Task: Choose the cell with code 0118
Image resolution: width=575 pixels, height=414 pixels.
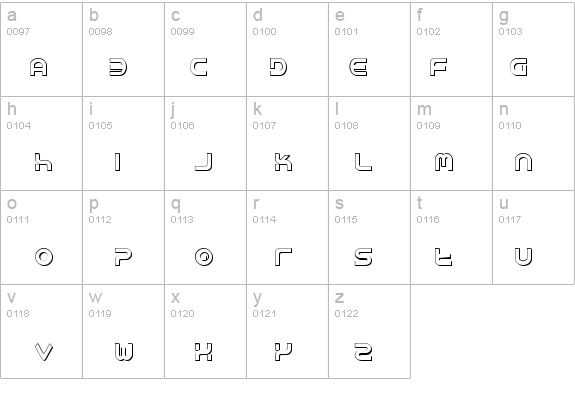Action: click(x=41, y=331)
